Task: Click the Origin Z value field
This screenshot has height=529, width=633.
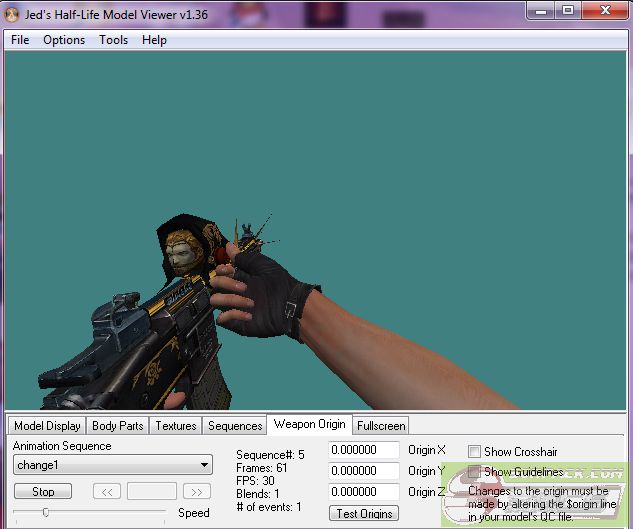Action: [x=364, y=492]
